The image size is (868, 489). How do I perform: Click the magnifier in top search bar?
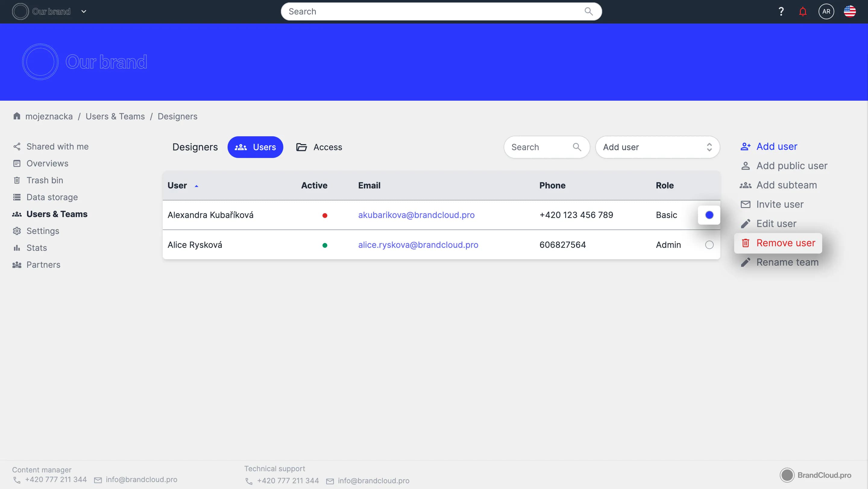click(x=588, y=11)
